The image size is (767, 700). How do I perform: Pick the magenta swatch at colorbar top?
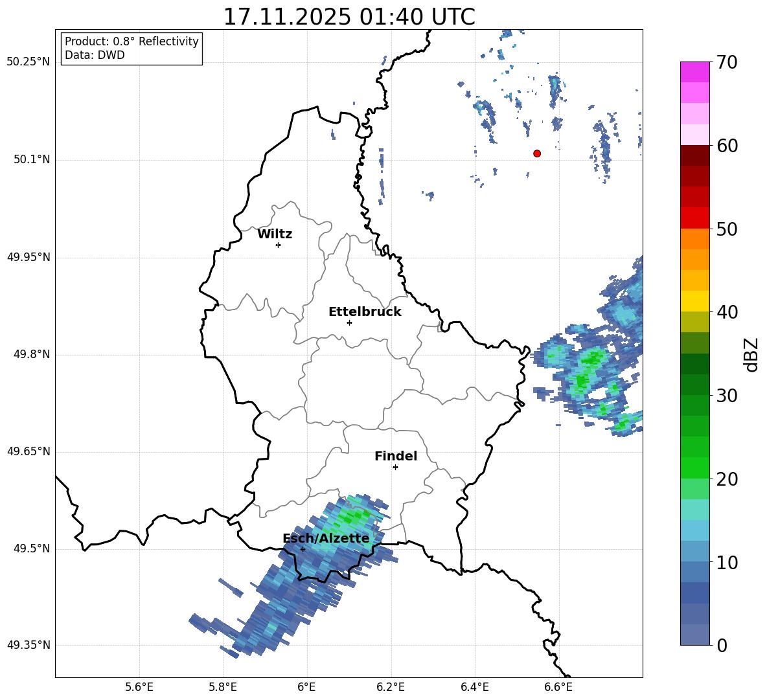coord(694,72)
